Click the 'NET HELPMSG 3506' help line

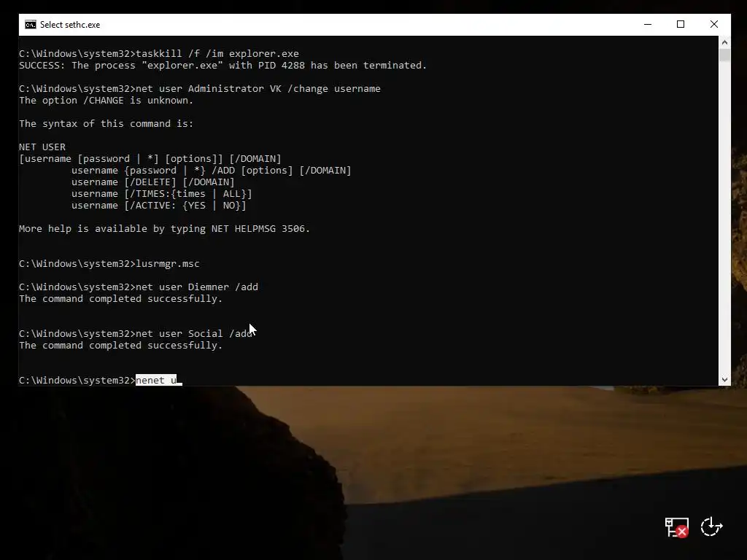click(x=164, y=228)
